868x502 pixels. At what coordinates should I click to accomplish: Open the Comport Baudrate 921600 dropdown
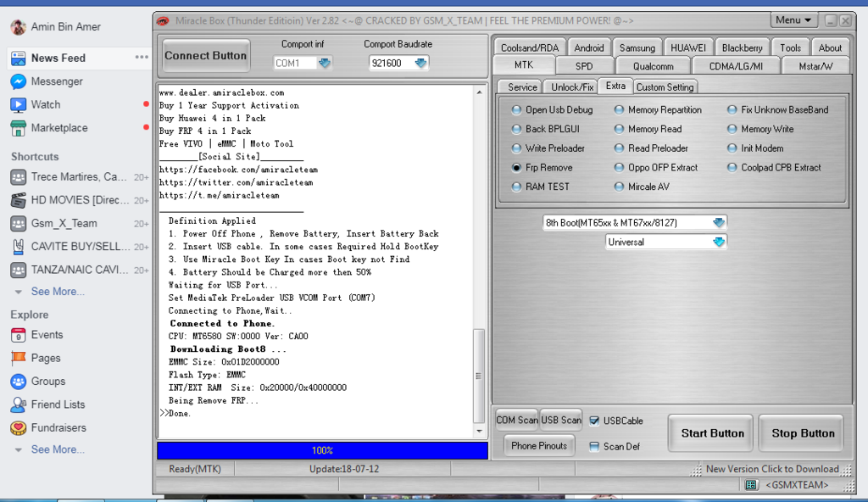[420, 63]
